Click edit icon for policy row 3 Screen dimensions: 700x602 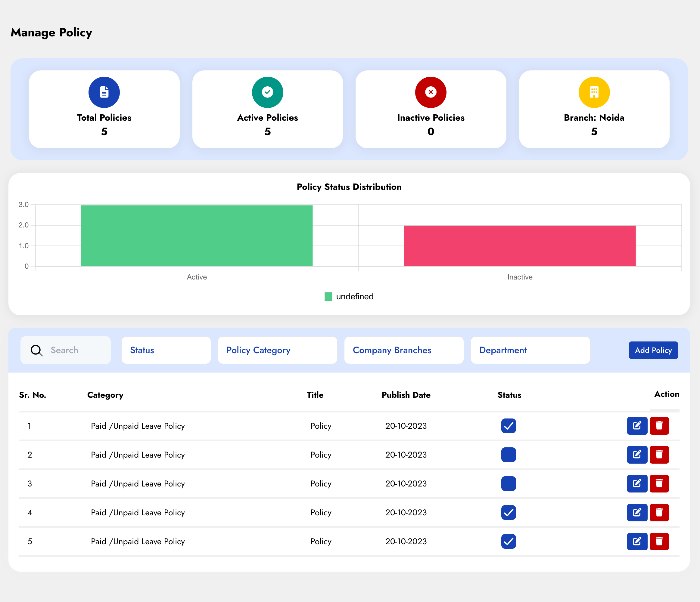tap(637, 483)
